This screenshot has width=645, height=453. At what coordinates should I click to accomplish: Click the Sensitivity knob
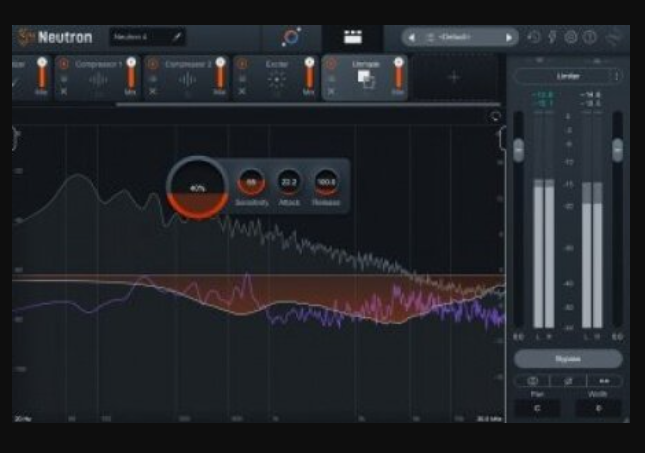click(251, 181)
